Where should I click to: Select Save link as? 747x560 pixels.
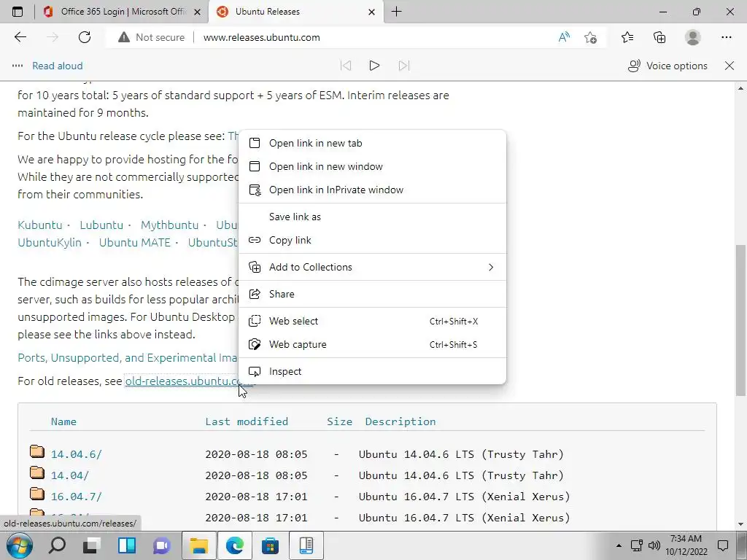[x=372, y=217]
